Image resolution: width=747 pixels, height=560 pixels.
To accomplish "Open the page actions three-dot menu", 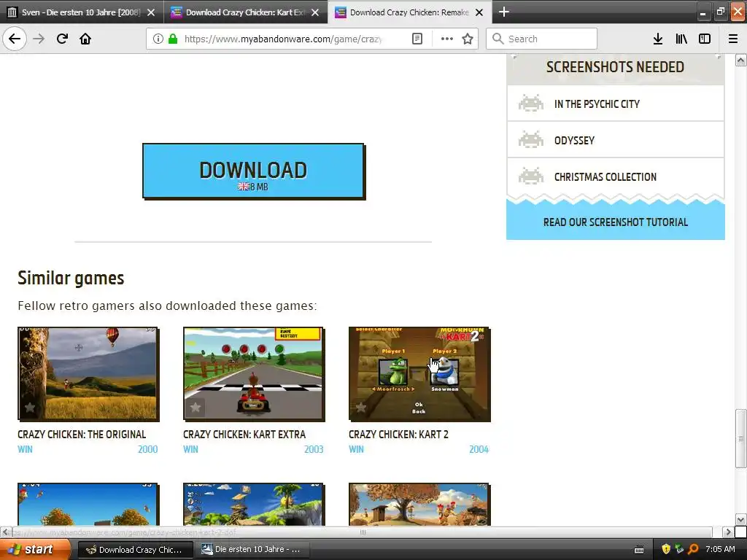I will coord(446,39).
